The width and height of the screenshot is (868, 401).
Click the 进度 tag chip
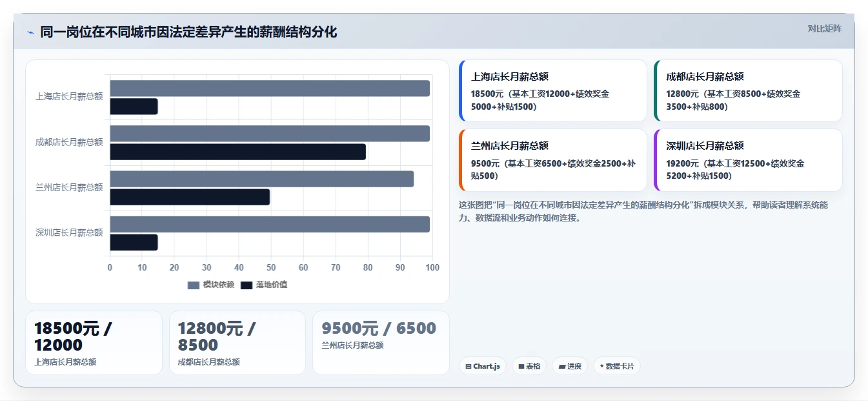point(570,366)
